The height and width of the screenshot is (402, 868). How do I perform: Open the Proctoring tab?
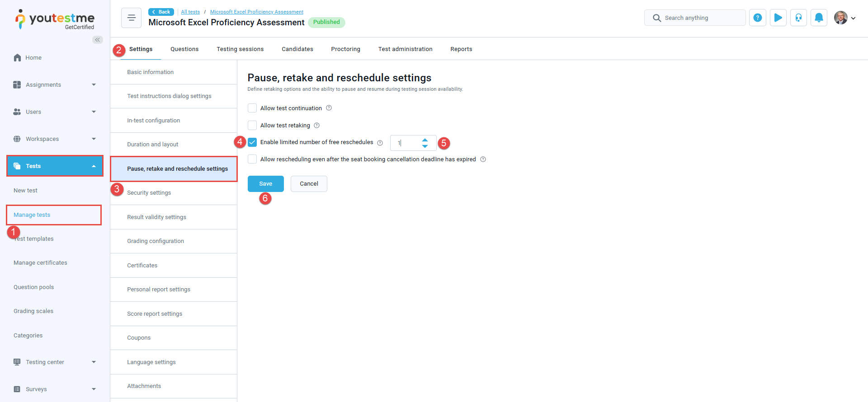pos(345,49)
